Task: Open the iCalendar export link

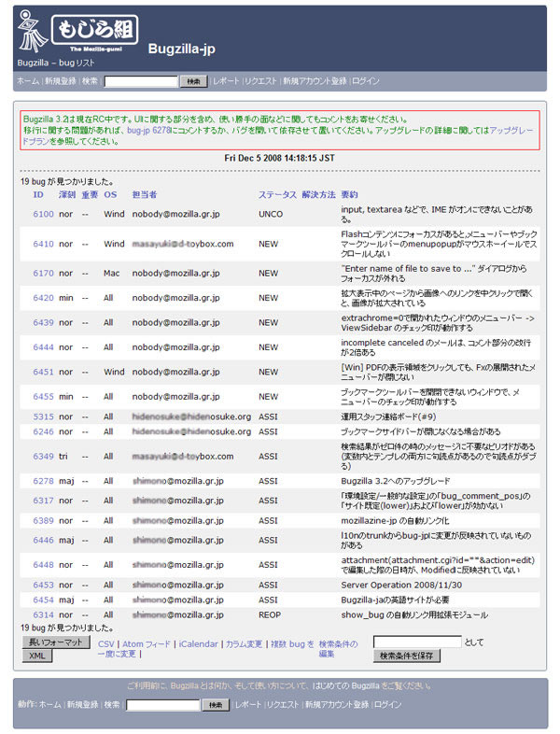Action: (199, 644)
